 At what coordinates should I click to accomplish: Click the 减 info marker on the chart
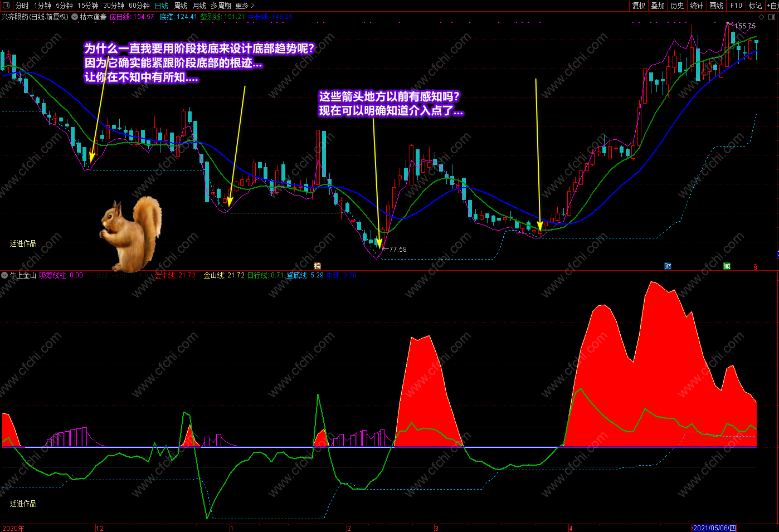click(x=727, y=266)
